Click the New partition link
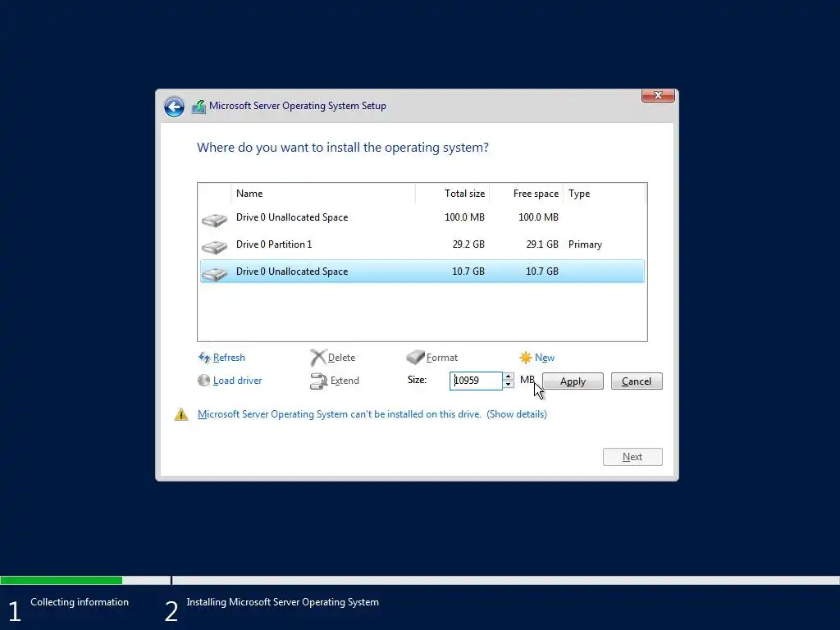Screen dimensions: 840x630 click(x=545, y=358)
